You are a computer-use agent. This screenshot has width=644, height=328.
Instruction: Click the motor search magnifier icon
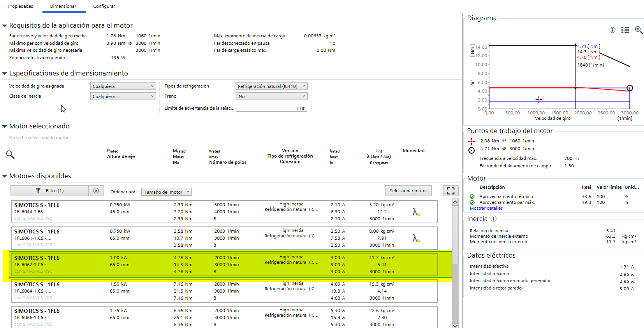pyautogui.click(x=11, y=155)
